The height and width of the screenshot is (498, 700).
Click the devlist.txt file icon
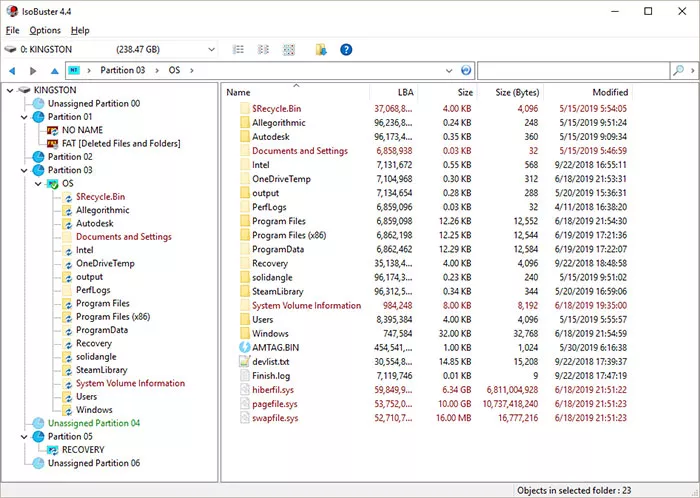(245, 361)
